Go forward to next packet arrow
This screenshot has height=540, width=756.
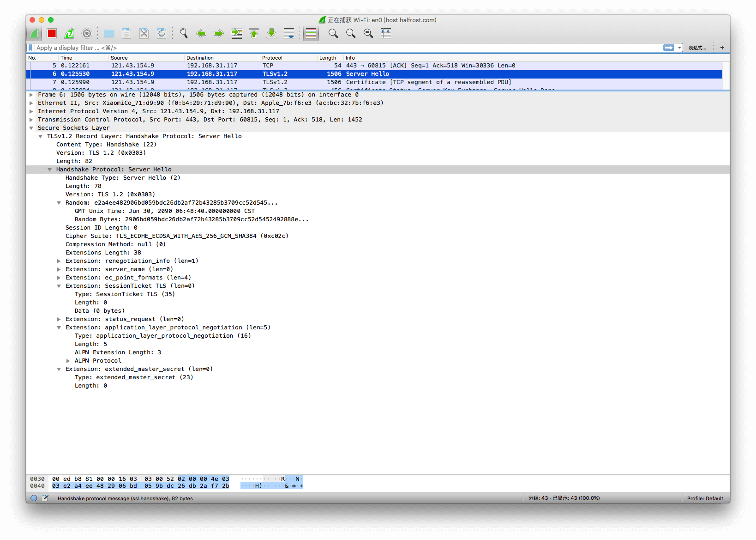(219, 33)
